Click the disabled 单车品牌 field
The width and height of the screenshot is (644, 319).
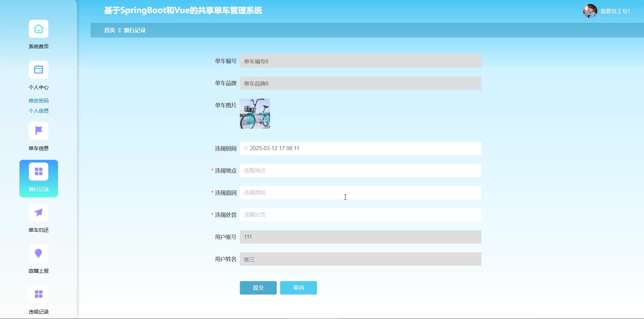coord(361,83)
